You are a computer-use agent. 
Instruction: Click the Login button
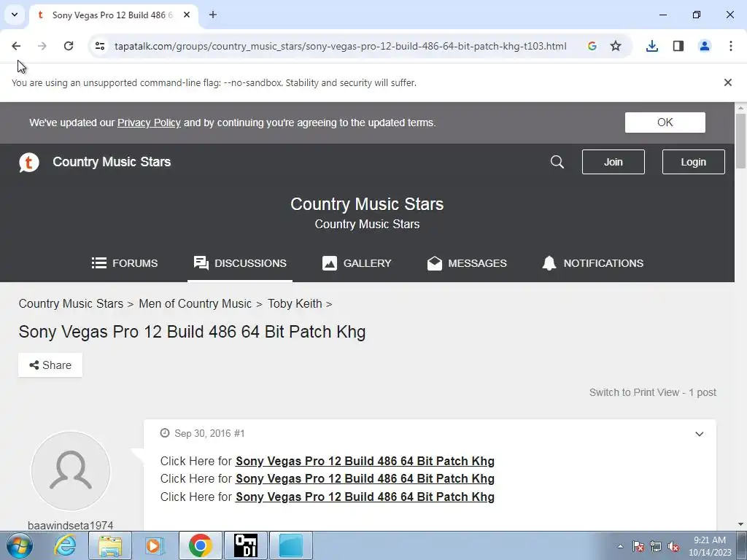click(693, 162)
